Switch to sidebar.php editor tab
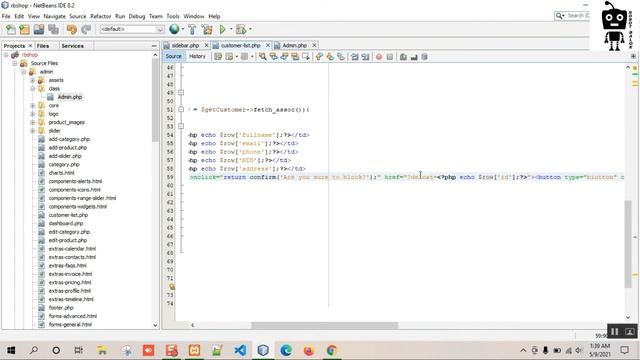 [185, 45]
